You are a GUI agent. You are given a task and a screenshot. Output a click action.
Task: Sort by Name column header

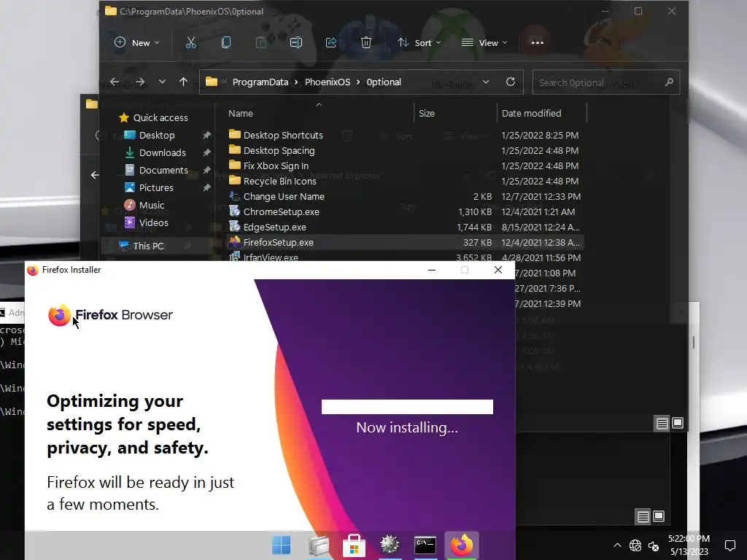241,113
